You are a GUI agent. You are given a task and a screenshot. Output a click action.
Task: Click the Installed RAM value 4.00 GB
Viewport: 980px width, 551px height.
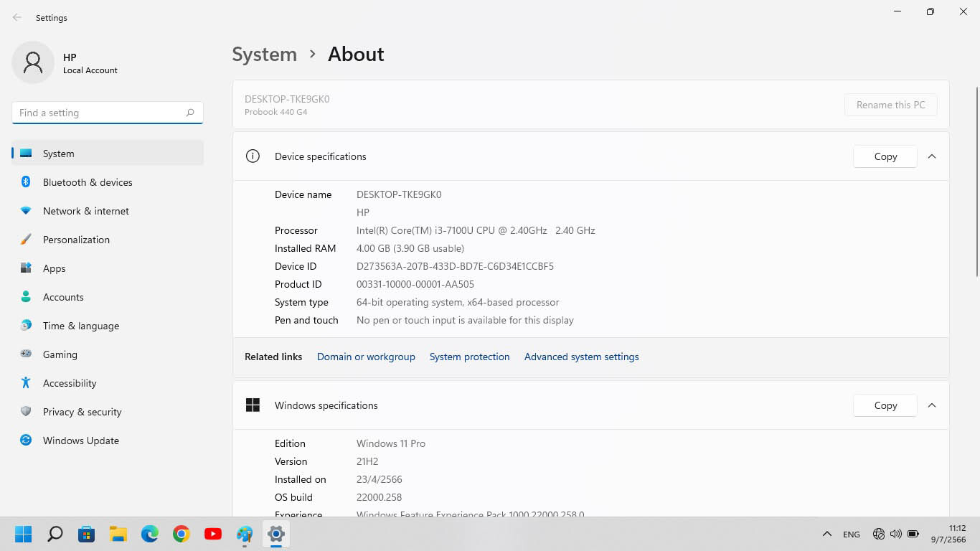click(410, 248)
